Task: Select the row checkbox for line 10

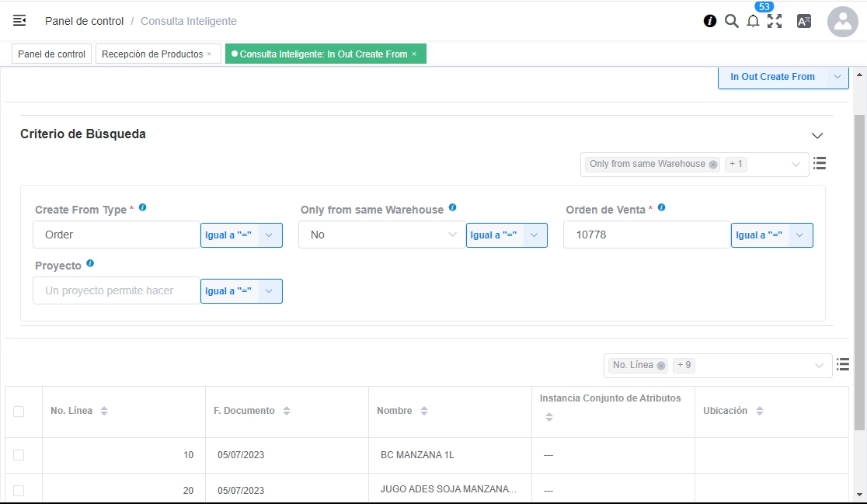Action: 19,455
